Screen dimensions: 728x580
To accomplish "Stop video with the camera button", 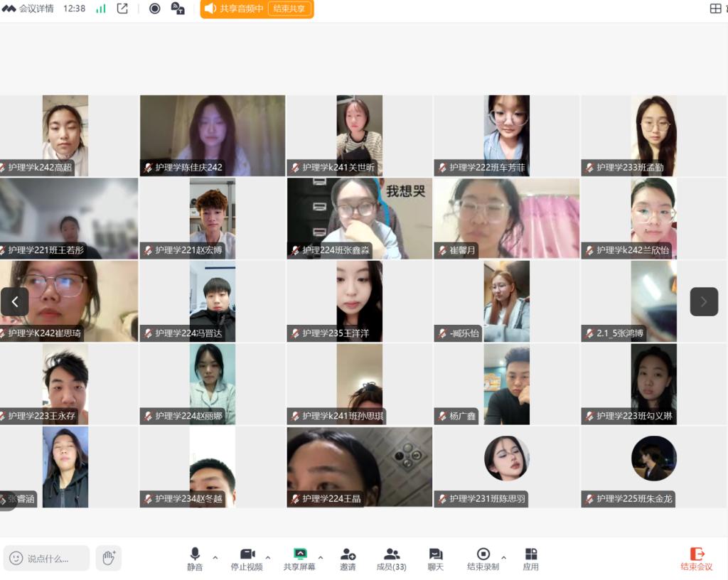I will coord(247,559).
